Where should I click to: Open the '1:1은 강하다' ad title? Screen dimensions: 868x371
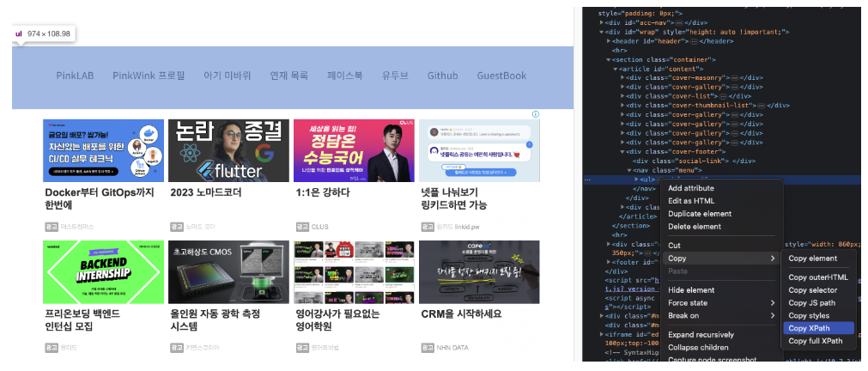click(x=323, y=192)
